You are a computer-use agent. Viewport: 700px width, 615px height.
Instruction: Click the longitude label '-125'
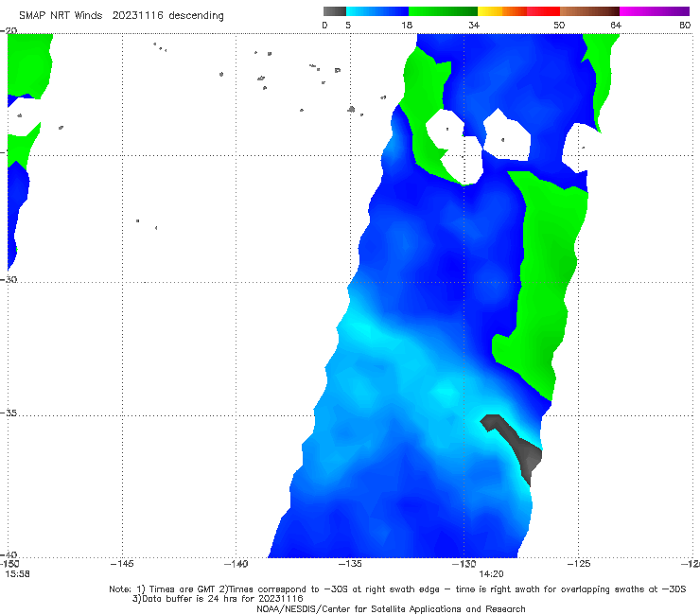coord(579,564)
